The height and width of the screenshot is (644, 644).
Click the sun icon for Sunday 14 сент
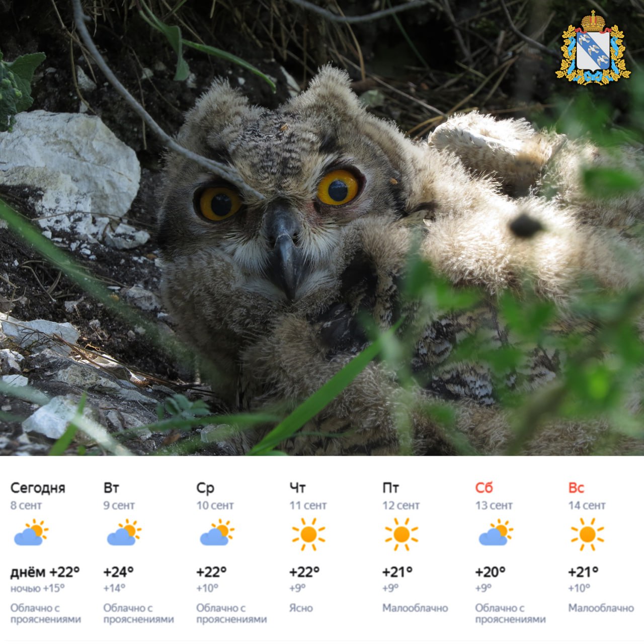[x=587, y=534]
